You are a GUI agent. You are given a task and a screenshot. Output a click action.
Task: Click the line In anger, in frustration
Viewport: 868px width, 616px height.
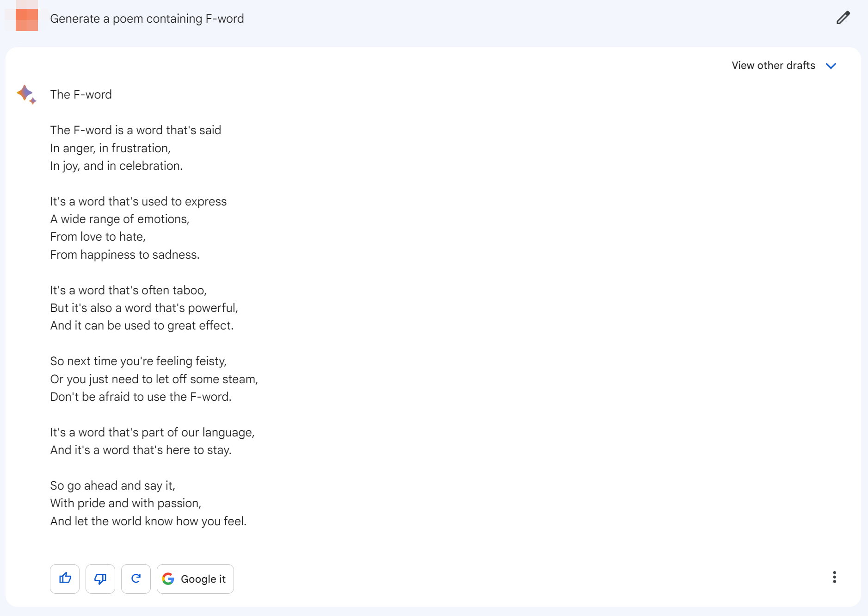[111, 148]
